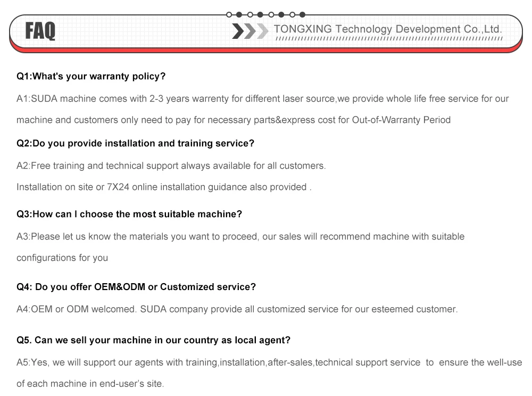This screenshot has width=532, height=396.
Task: Select question Q1 about warranty policy
Action: point(91,76)
